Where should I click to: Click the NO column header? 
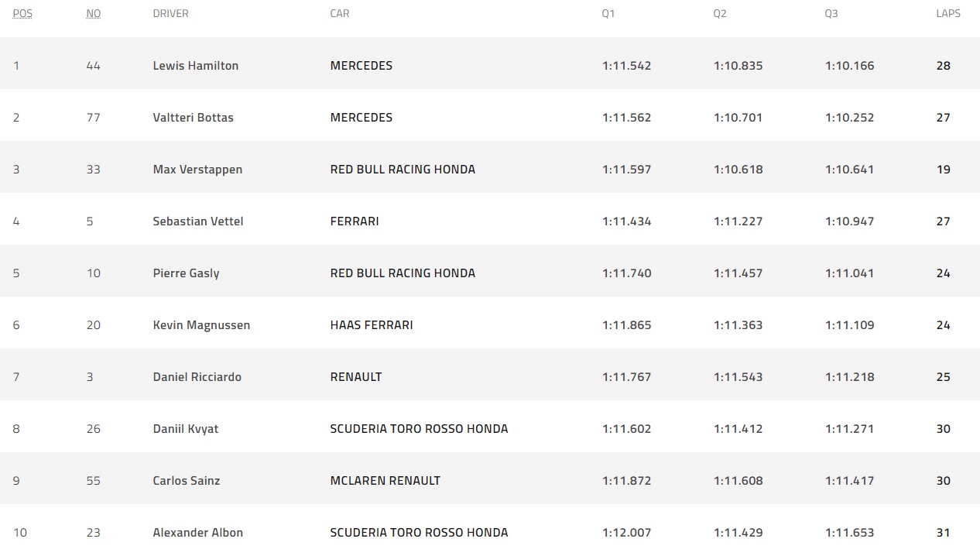[93, 14]
